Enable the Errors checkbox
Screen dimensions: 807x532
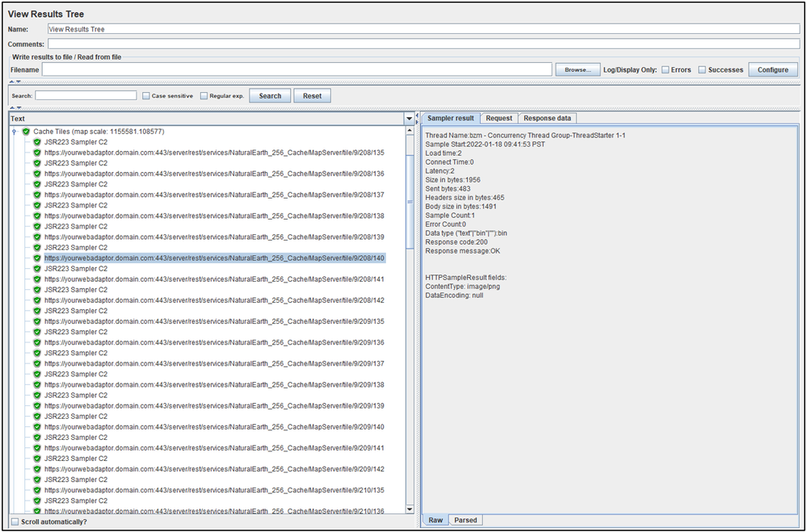(x=666, y=69)
